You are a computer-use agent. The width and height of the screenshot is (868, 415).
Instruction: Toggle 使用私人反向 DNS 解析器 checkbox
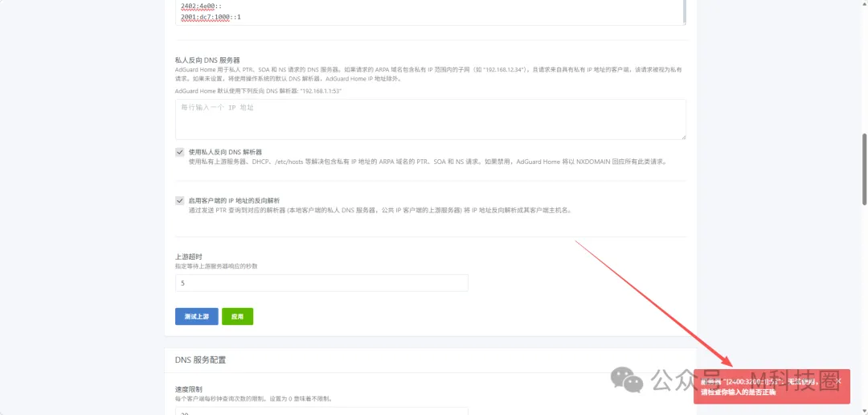pos(180,152)
